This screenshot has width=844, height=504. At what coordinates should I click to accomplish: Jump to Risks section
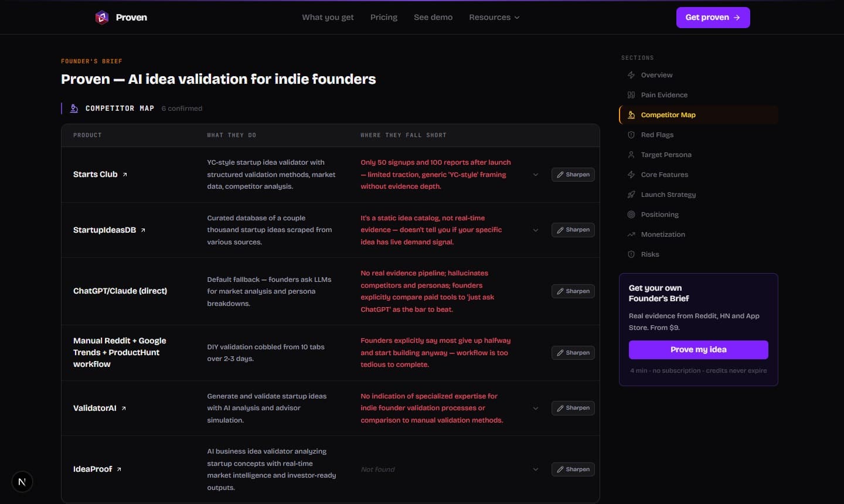699,254
